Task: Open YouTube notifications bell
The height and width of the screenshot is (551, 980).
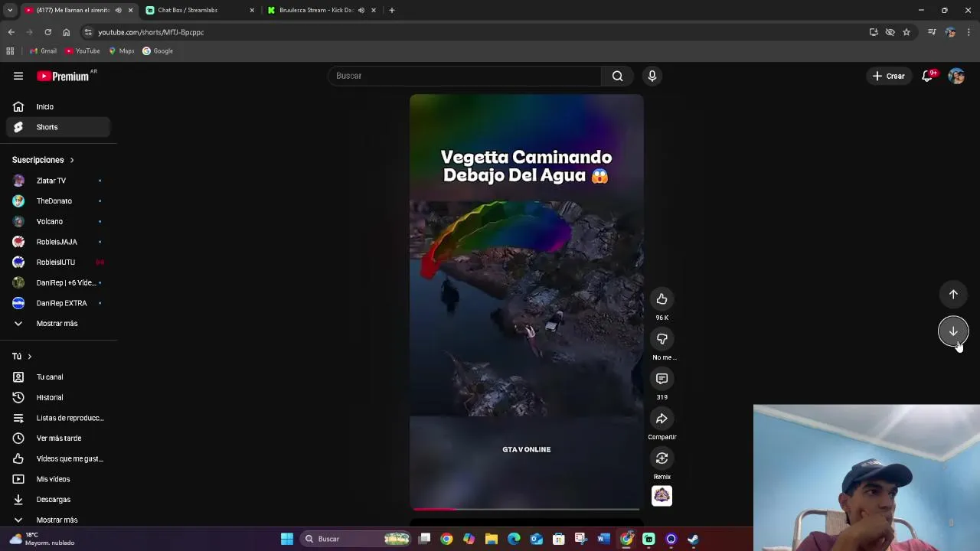Action: click(927, 76)
